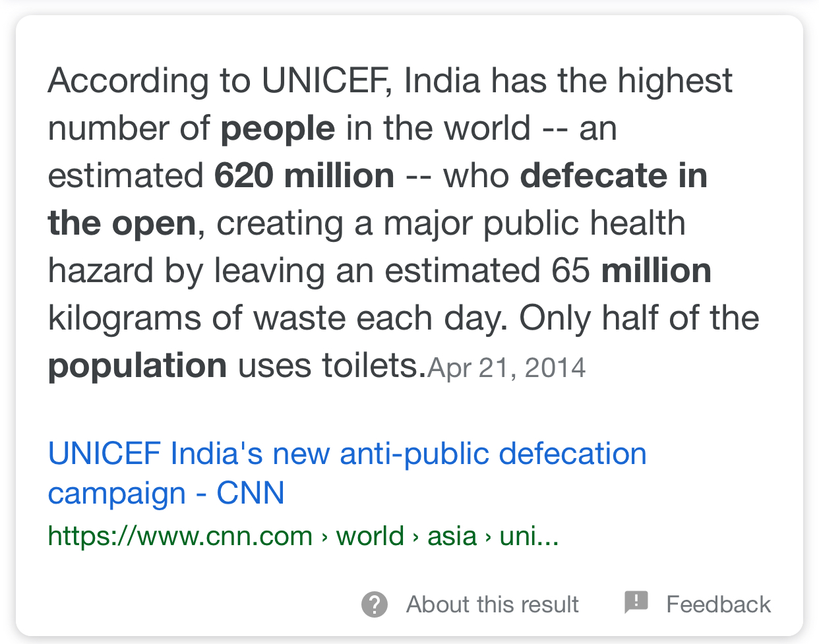Select the 'world' breadcrumb segment
The width and height of the screenshot is (819, 644).
tap(370, 537)
